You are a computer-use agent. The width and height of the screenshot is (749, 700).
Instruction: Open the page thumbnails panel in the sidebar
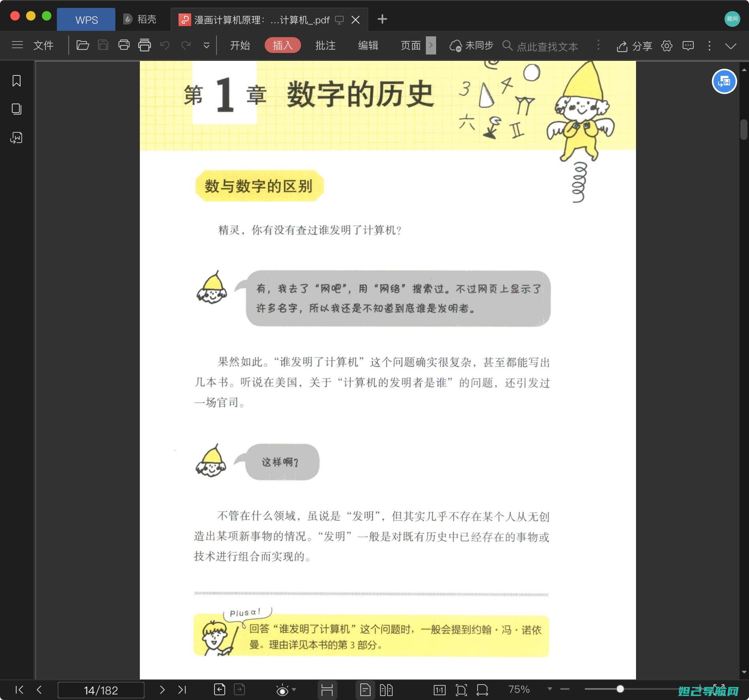pyautogui.click(x=17, y=109)
